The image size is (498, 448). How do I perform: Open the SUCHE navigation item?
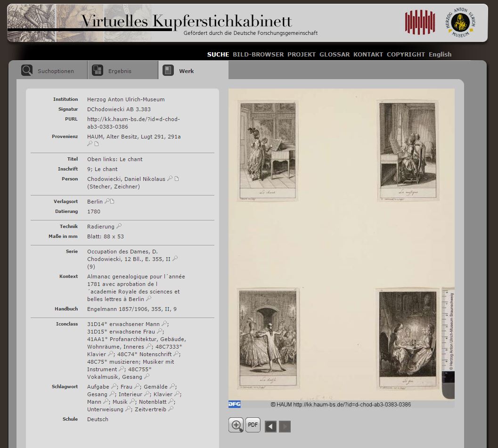(x=218, y=54)
